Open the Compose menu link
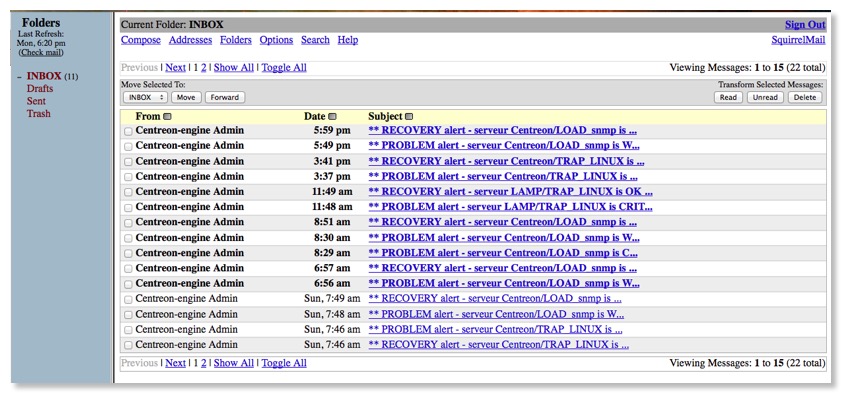841x393 pixels. tap(141, 40)
